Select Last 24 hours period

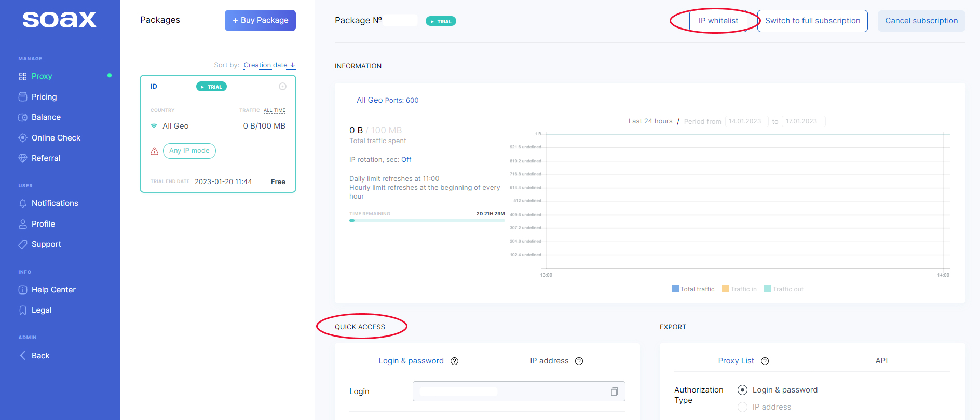(x=650, y=121)
